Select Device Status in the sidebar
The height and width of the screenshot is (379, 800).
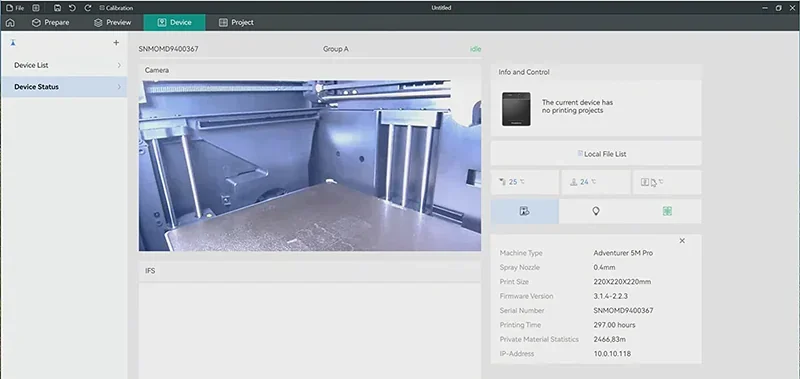64,87
